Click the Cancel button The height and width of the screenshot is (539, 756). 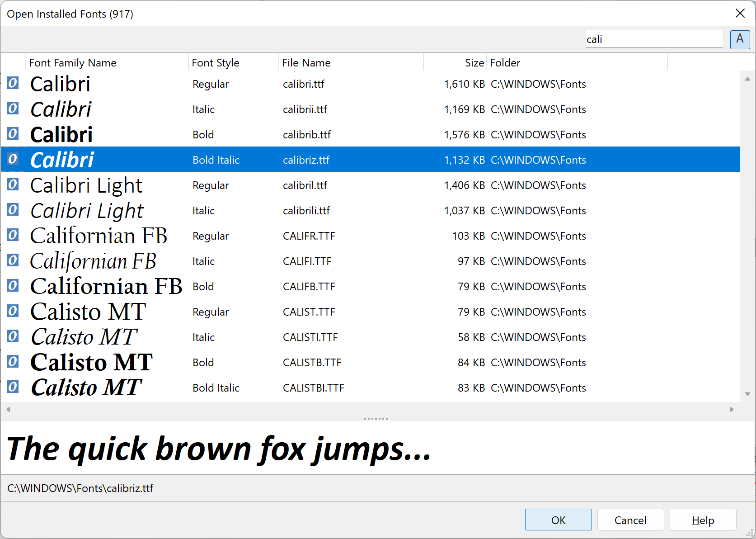coord(630,520)
